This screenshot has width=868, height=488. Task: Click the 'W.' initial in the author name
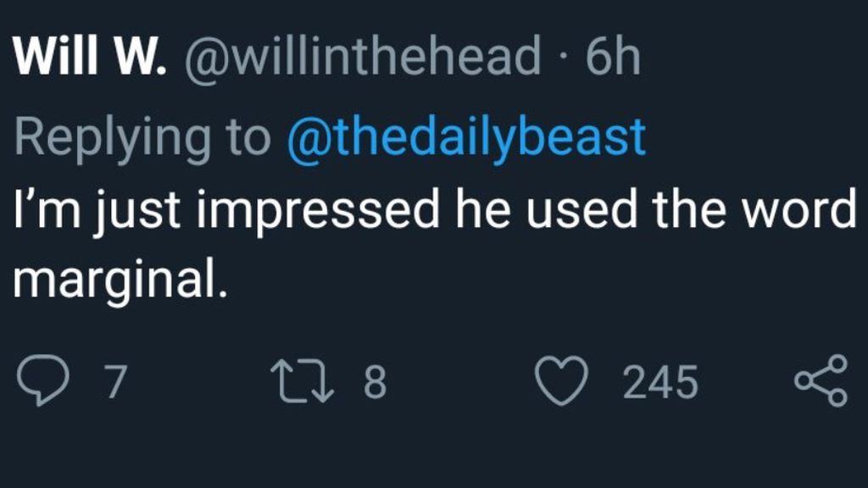[x=140, y=55]
